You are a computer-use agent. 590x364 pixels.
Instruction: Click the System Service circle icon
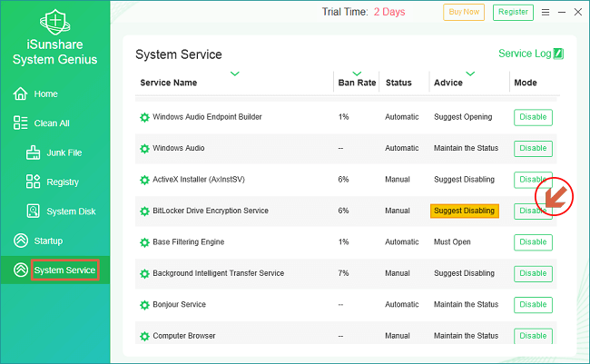point(21,270)
